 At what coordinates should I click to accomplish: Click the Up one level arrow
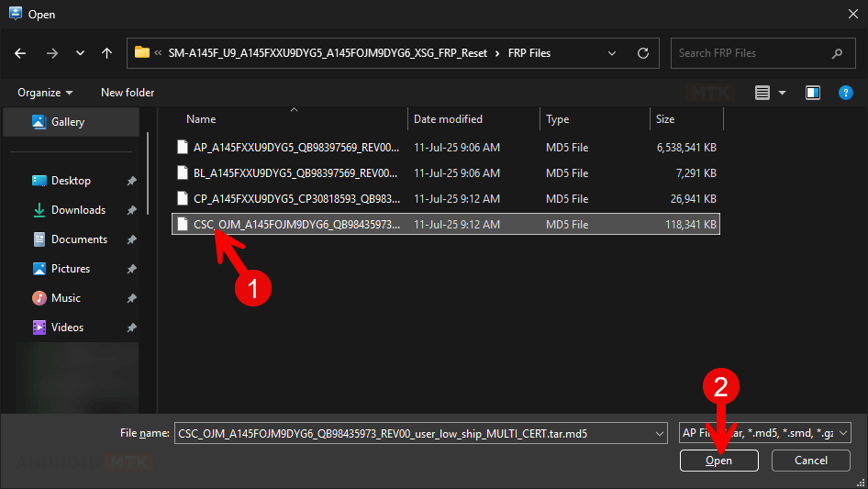[x=106, y=53]
